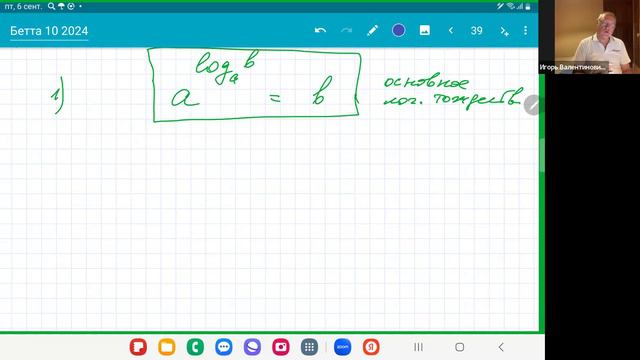Open the yellow Files app
The image size is (640, 360).
click(167, 347)
